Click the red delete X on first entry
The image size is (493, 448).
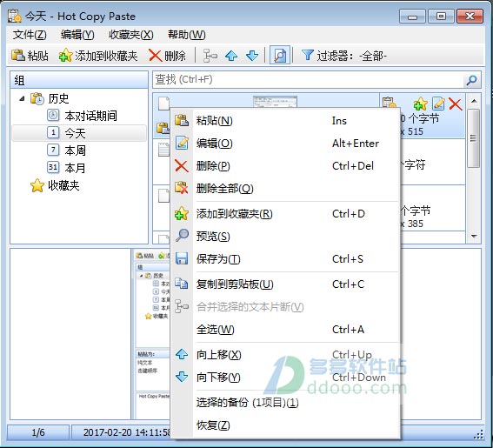click(456, 104)
